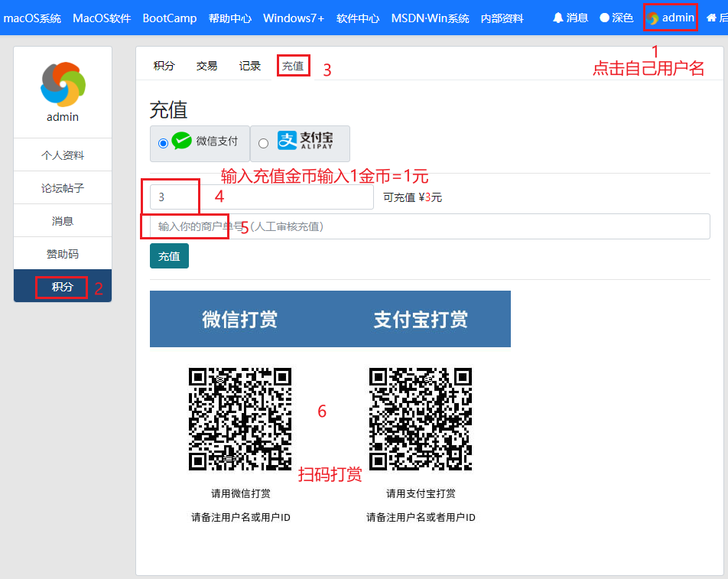Image resolution: width=728 pixels, height=579 pixels.
Task: Focus the 商户单号 order number field
Action: 430,226
